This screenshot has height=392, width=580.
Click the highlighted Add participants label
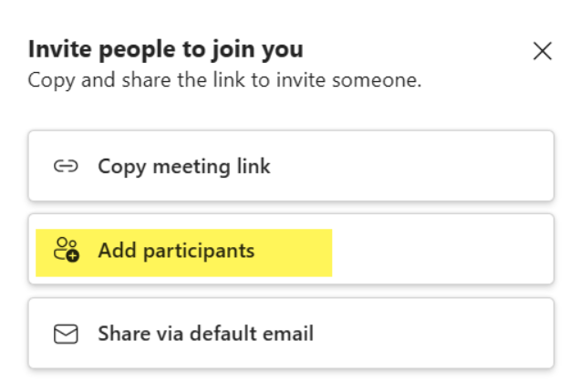point(176,251)
